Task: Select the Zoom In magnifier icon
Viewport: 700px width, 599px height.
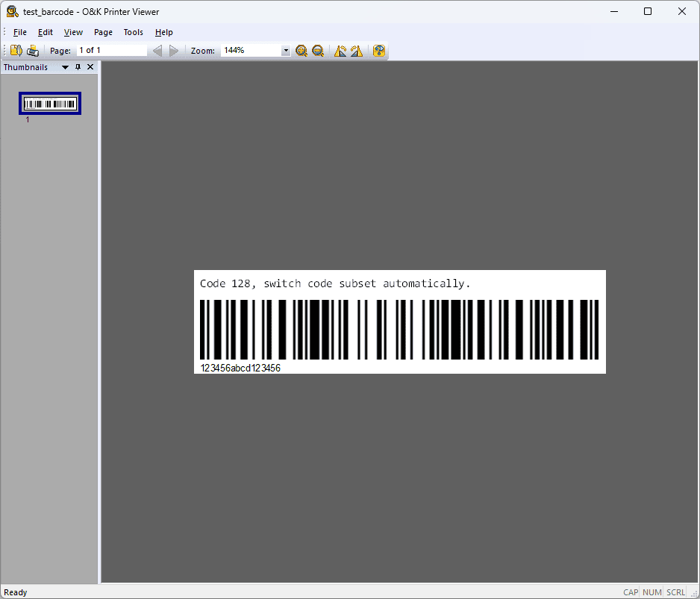Action: pyautogui.click(x=301, y=51)
